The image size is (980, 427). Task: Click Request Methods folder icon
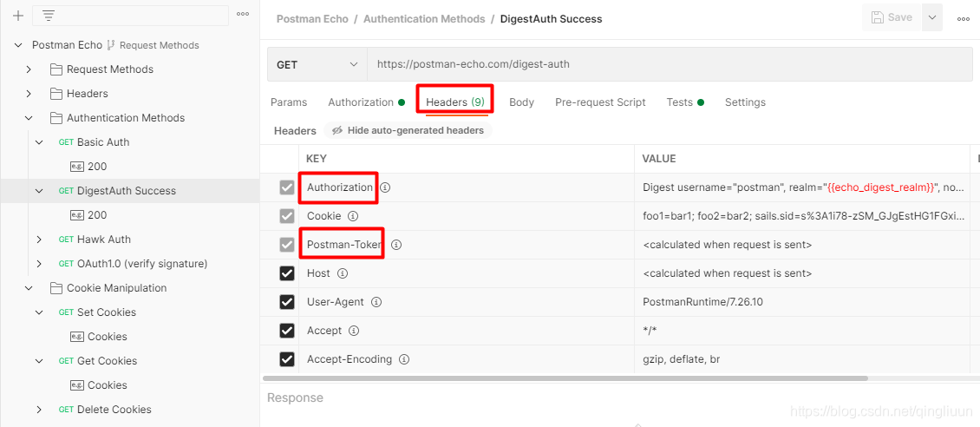56,69
